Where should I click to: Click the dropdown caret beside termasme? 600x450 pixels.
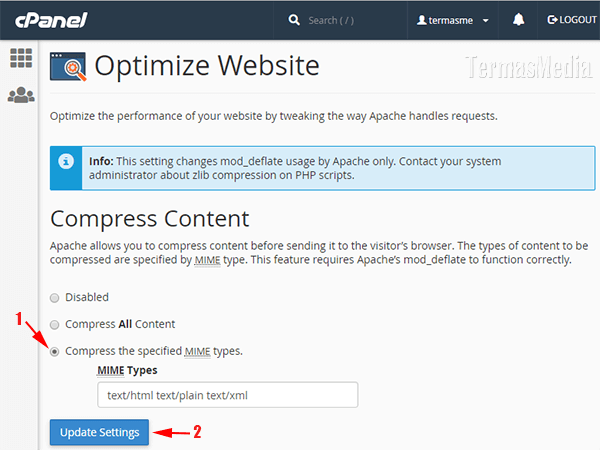coord(486,21)
